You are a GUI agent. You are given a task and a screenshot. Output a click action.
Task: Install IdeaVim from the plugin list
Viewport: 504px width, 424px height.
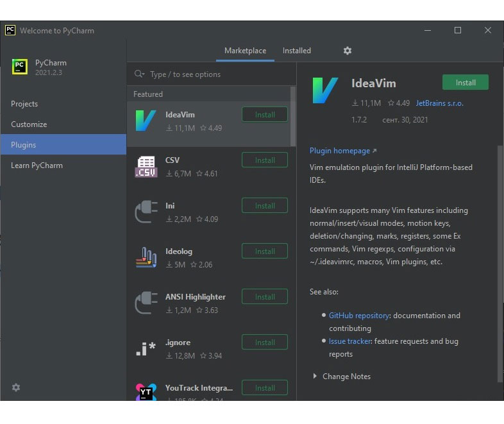(265, 115)
